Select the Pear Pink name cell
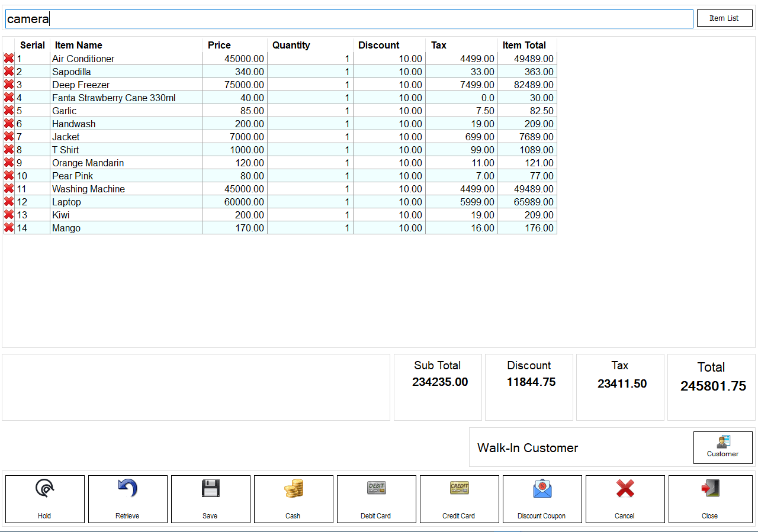 (x=127, y=176)
